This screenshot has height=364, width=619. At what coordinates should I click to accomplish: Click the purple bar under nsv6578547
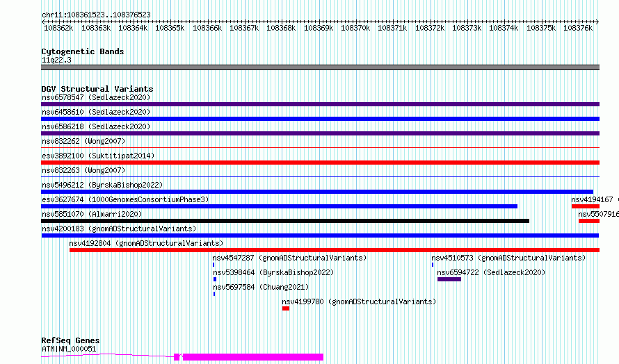point(320,104)
